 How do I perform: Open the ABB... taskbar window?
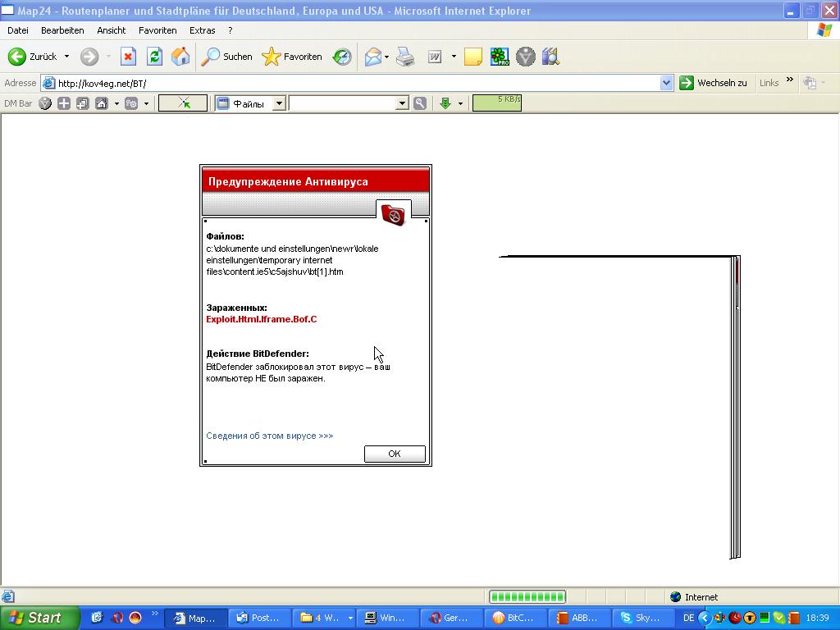[x=579, y=618]
